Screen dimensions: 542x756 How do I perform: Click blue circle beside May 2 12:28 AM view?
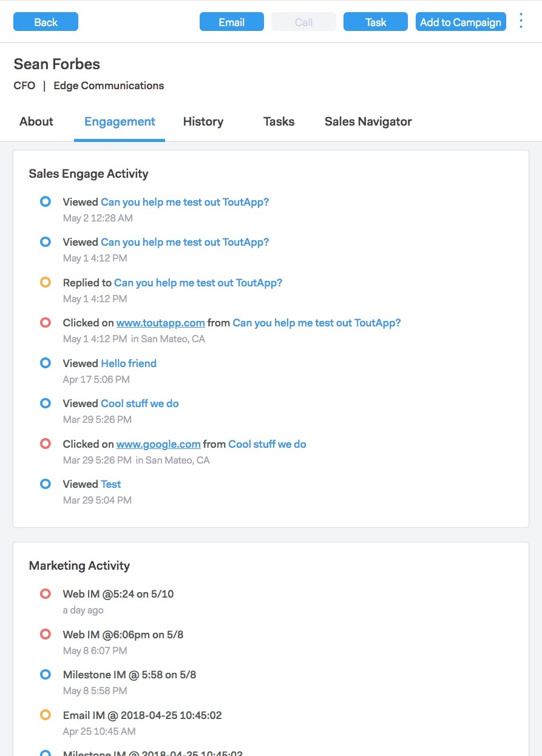(45, 201)
